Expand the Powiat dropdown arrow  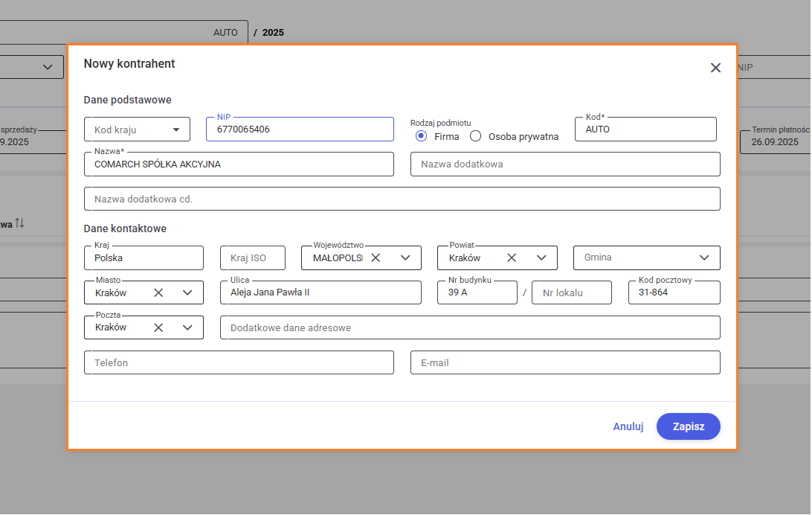click(541, 257)
